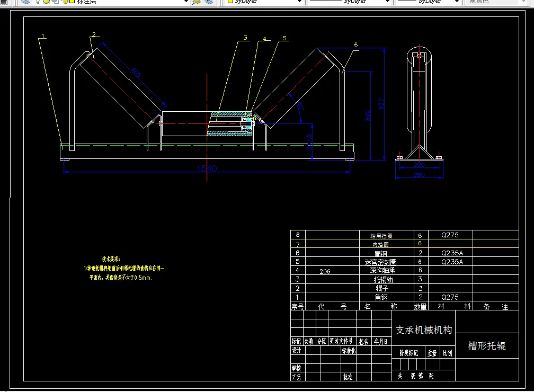The height and width of the screenshot is (392, 534).
Task: Click part balloon number 3
Action: tap(246, 38)
